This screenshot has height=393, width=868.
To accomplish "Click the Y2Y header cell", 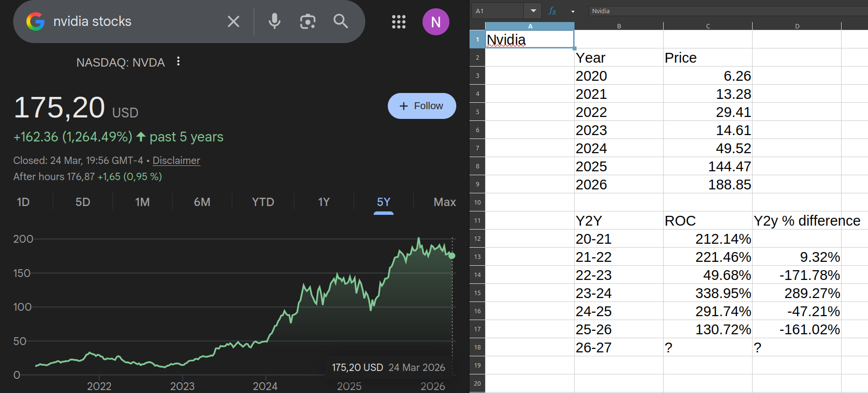I will tap(619, 220).
